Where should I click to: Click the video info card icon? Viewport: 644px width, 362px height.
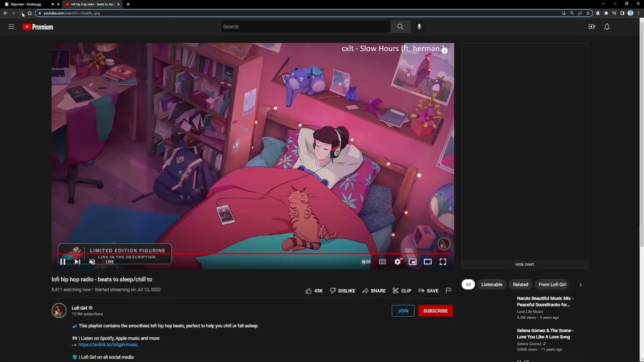[x=444, y=50]
